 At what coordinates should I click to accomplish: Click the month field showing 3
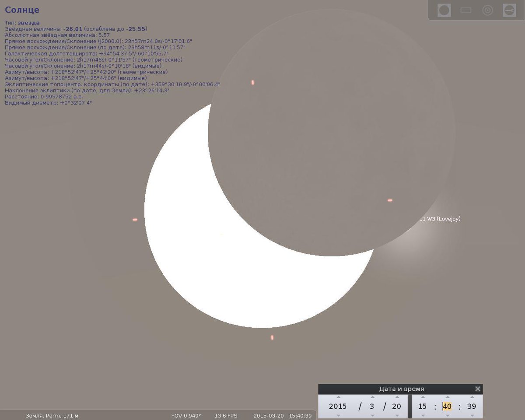[371, 406]
